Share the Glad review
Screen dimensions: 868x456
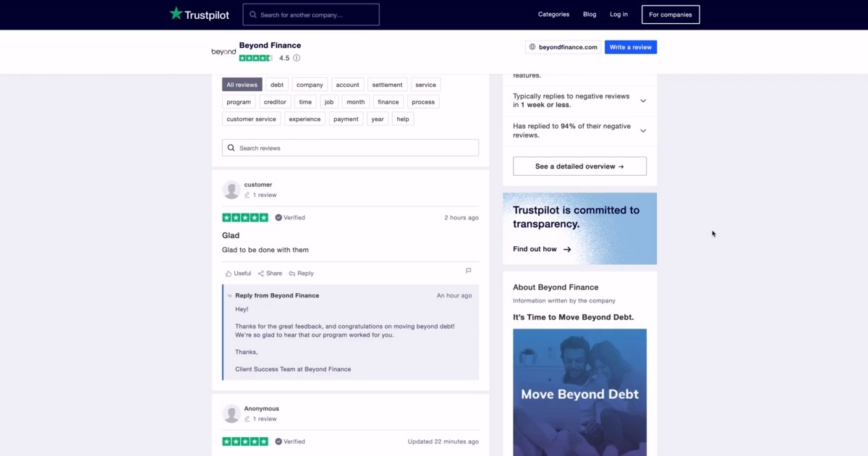click(x=270, y=274)
